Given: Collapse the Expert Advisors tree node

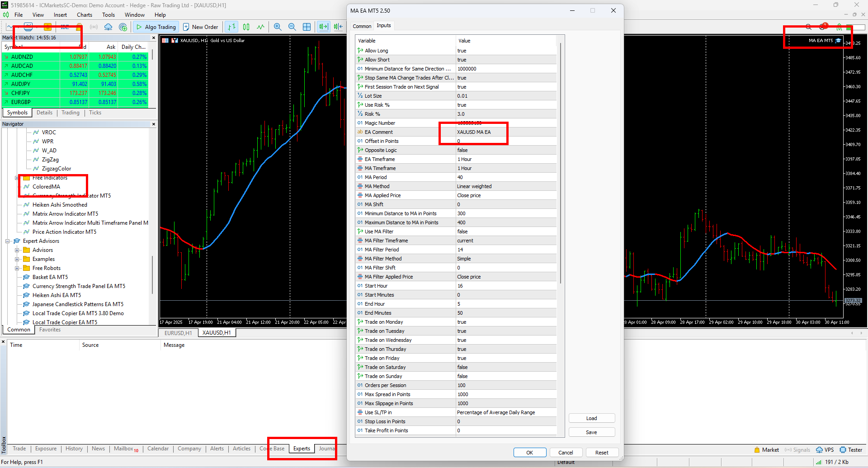Looking at the screenshot, I should tap(7, 241).
